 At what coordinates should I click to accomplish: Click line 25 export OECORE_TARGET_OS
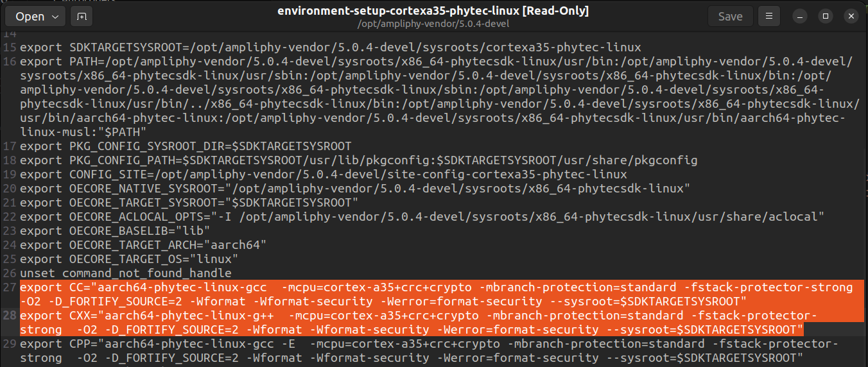pos(129,259)
